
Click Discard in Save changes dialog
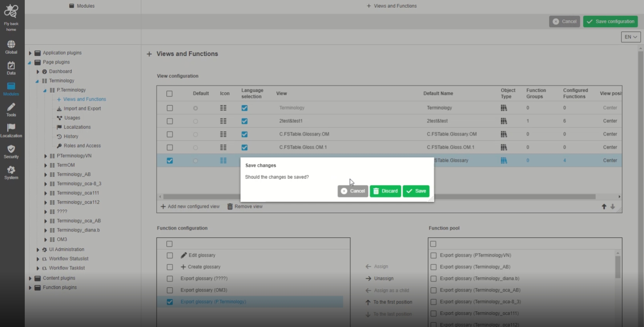click(385, 191)
